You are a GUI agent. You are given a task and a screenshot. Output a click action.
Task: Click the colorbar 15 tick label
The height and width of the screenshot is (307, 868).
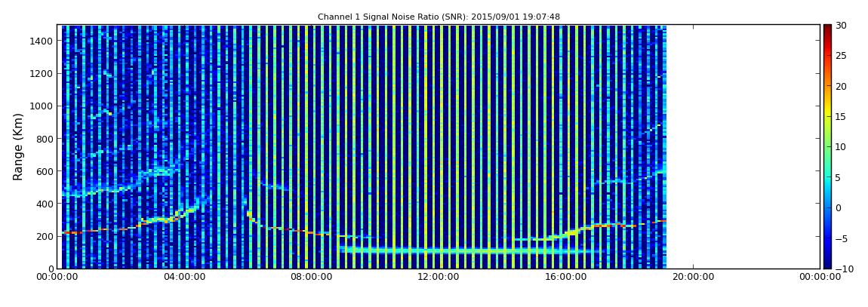(x=841, y=117)
